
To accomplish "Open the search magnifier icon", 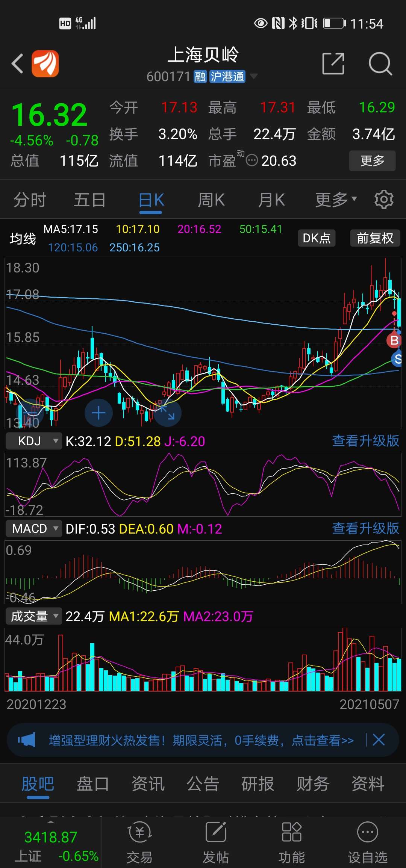I will point(380,64).
